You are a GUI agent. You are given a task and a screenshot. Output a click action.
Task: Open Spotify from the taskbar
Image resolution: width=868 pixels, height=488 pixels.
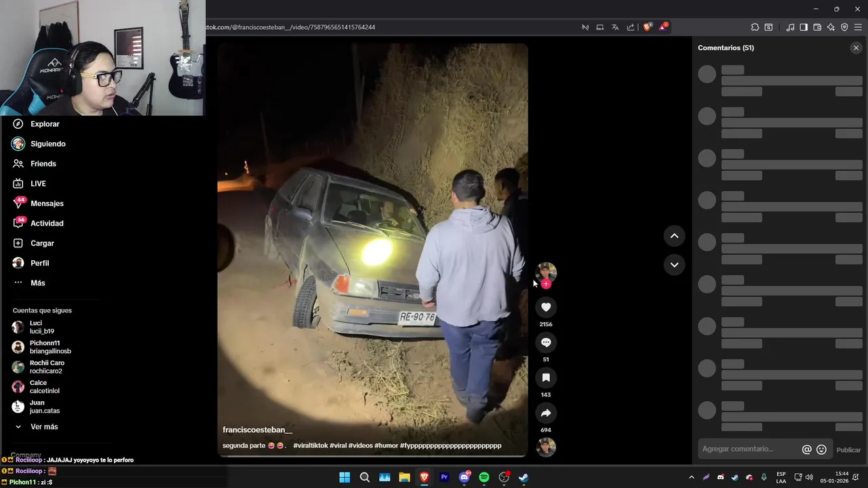pyautogui.click(x=484, y=477)
